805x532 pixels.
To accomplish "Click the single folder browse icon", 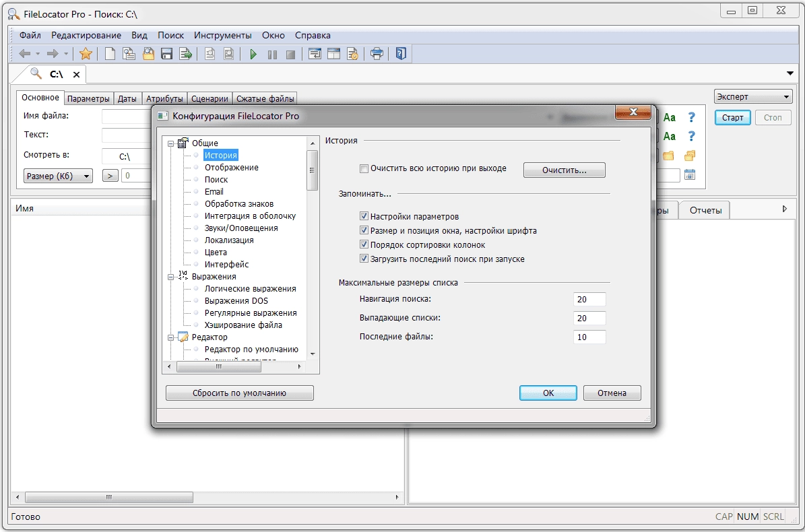I will [668, 156].
